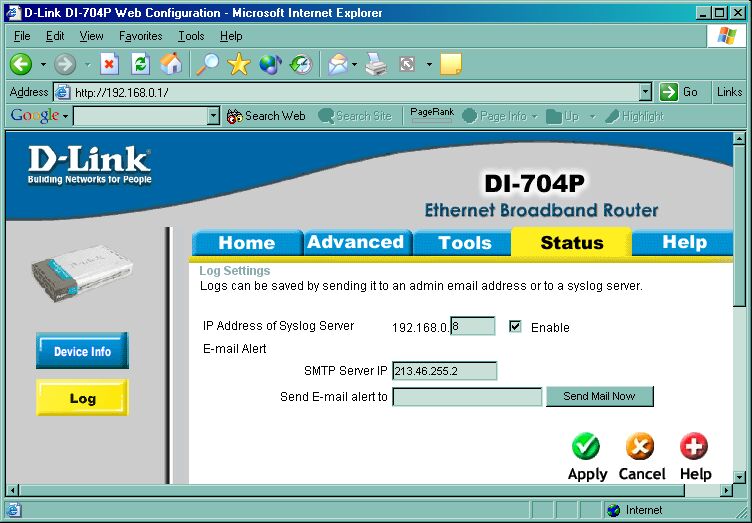Viewport: 752px width, 523px height.
Task: Click the Page Info icon
Action: [x=469, y=116]
